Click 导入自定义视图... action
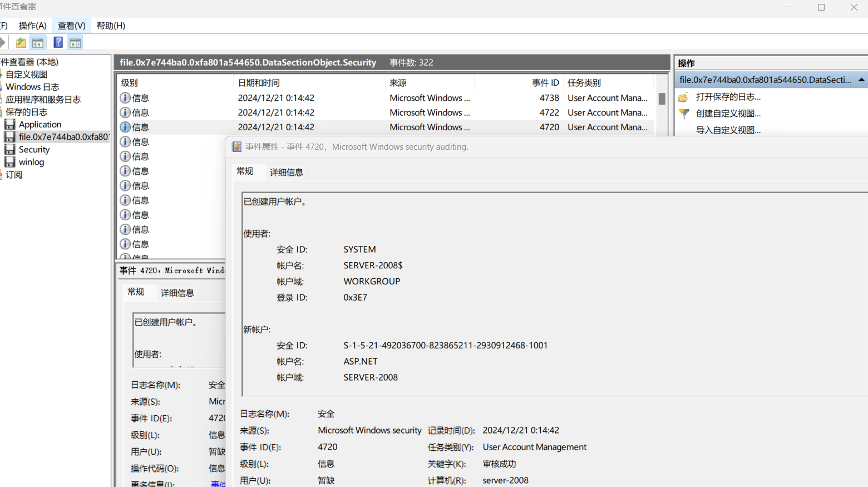Viewport: 868px width, 487px height. pyautogui.click(x=728, y=130)
